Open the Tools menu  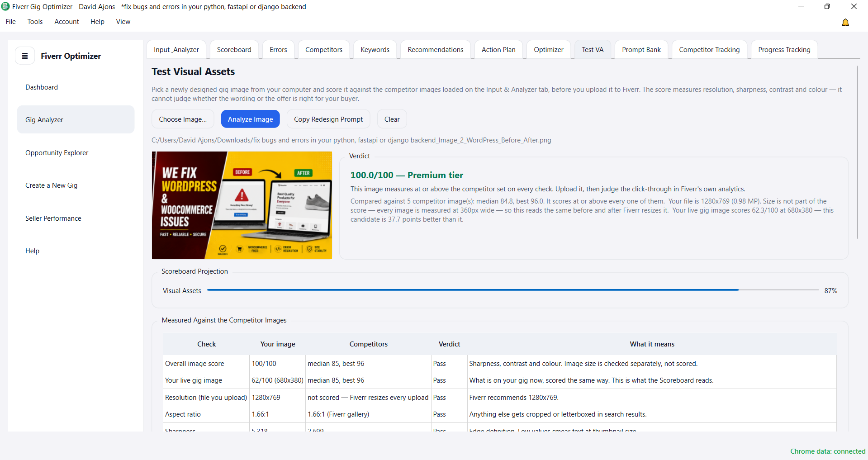[35, 22]
